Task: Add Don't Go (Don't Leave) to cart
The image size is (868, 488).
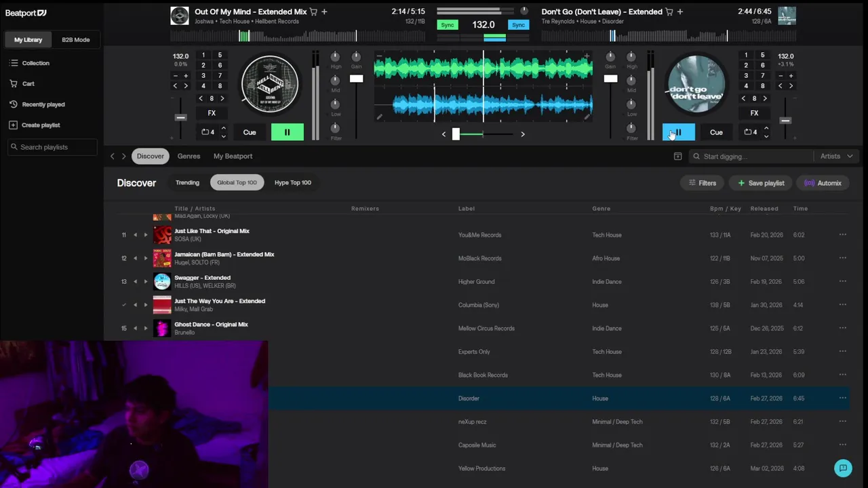Action: pyautogui.click(x=669, y=12)
